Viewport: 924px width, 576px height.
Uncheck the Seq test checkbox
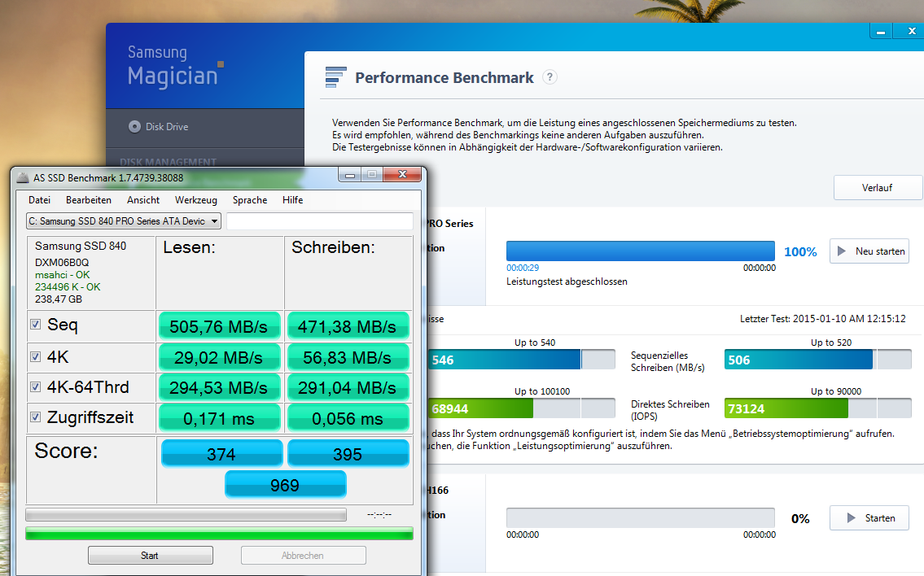(x=35, y=325)
